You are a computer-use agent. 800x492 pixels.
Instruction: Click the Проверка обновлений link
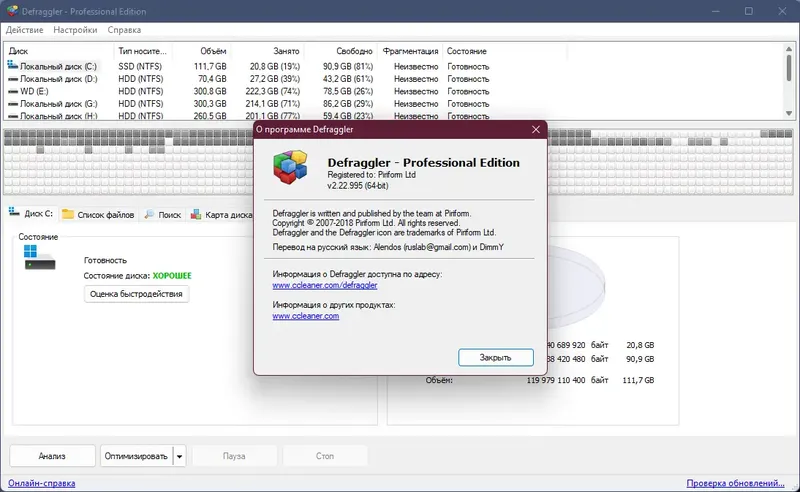[x=735, y=483]
